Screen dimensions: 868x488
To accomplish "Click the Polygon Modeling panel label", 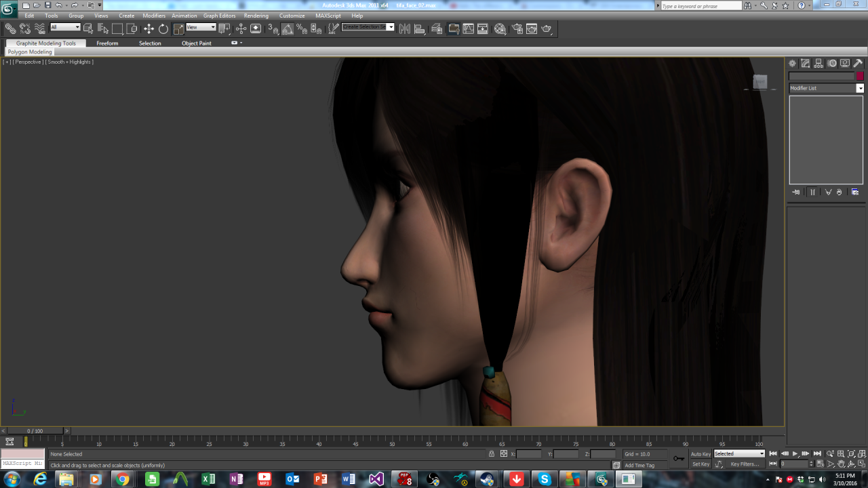I will tap(30, 52).
